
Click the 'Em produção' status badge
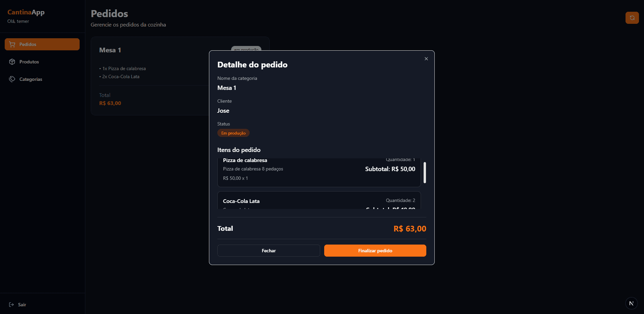233,133
